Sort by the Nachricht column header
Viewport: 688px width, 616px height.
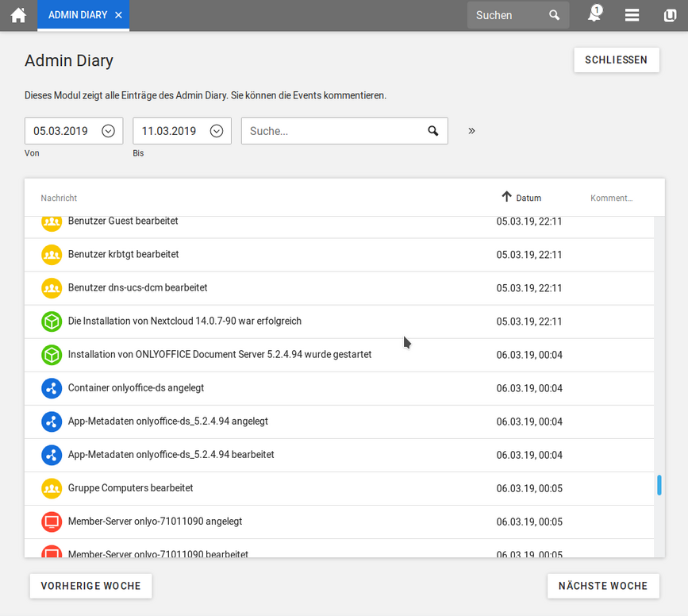(x=59, y=198)
